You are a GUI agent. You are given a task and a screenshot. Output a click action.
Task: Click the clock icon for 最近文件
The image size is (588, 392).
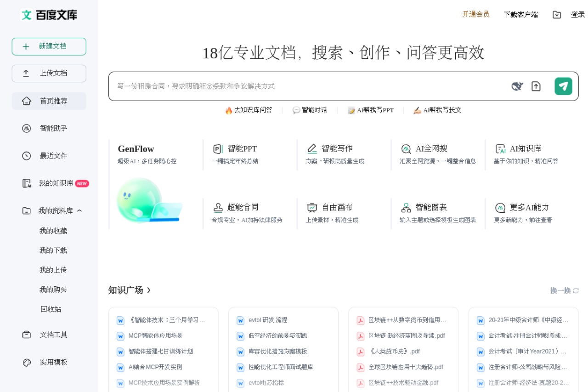click(x=27, y=156)
